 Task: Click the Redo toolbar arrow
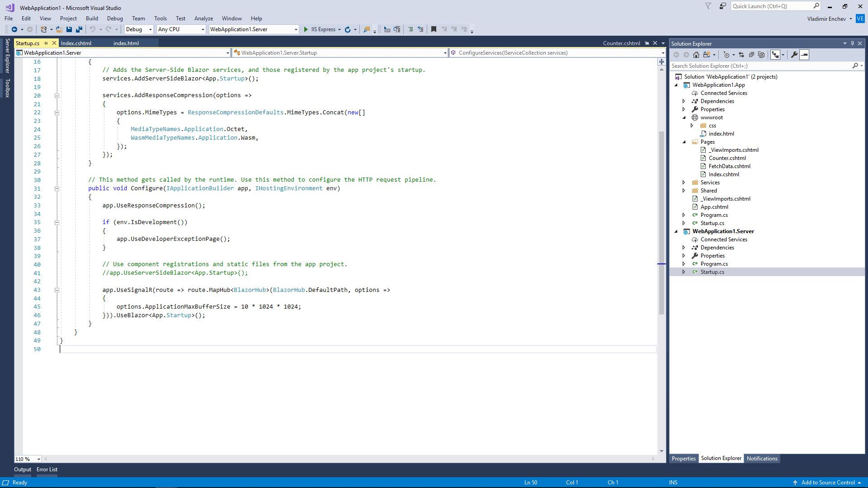(x=108, y=29)
